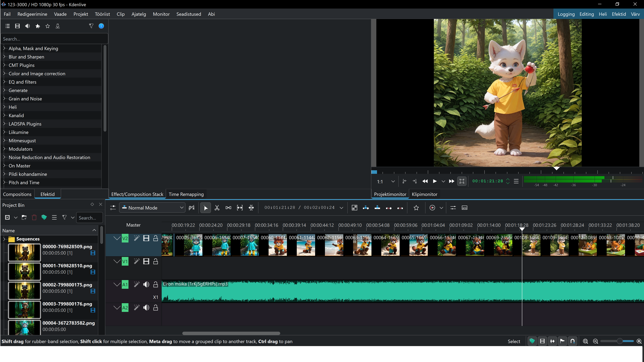The width and height of the screenshot is (644, 362).
Task: Mute audio track A1
Action: pos(146,285)
